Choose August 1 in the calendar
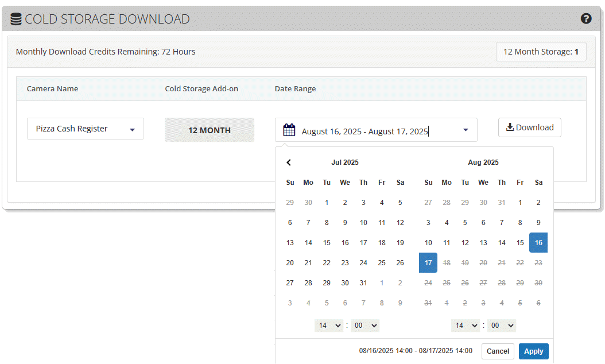 coord(519,202)
